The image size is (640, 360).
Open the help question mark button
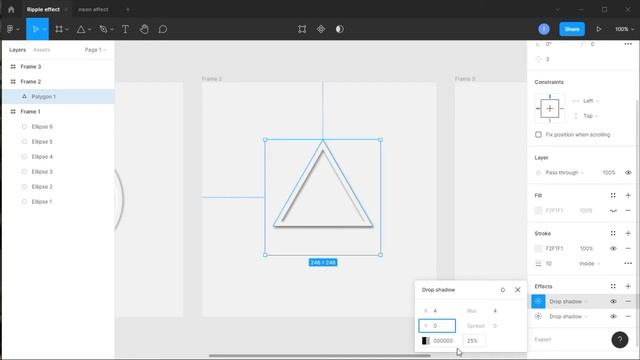pyautogui.click(x=620, y=340)
